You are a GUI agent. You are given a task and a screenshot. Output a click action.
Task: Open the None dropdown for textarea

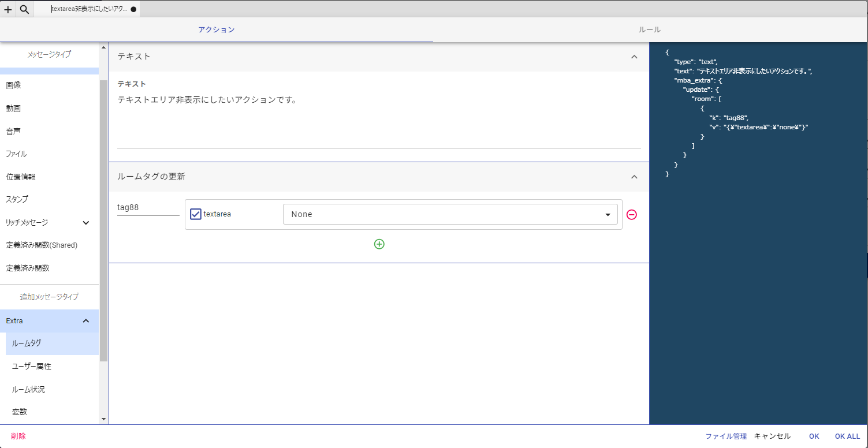(x=450, y=214)
